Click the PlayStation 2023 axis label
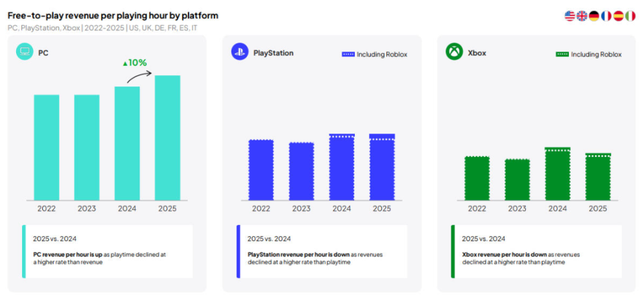Screen dimensions: 644x296 coord(301,209)
